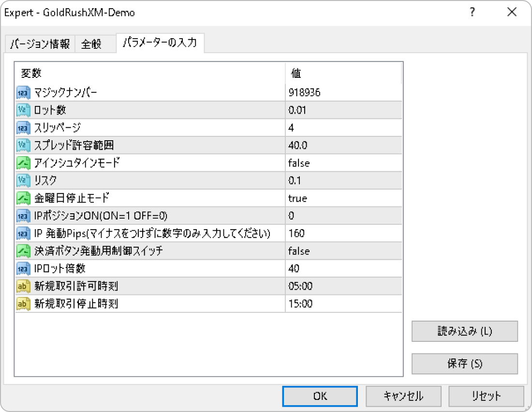Click the 新規取引許可時刻 variable name

tap(76, 286)
